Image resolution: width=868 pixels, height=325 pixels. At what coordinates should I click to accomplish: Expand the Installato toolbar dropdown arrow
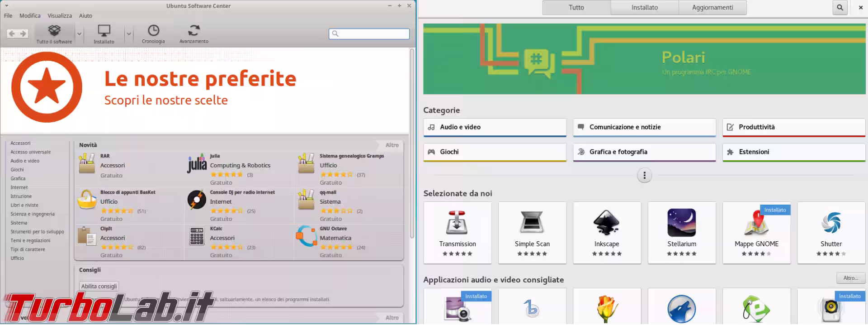tap(129, 34)
